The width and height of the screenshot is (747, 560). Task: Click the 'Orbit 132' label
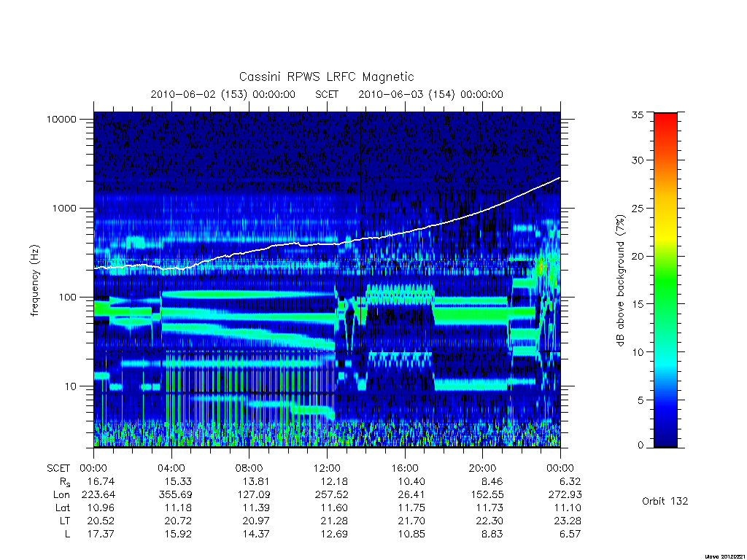click(x=665, y=501)
